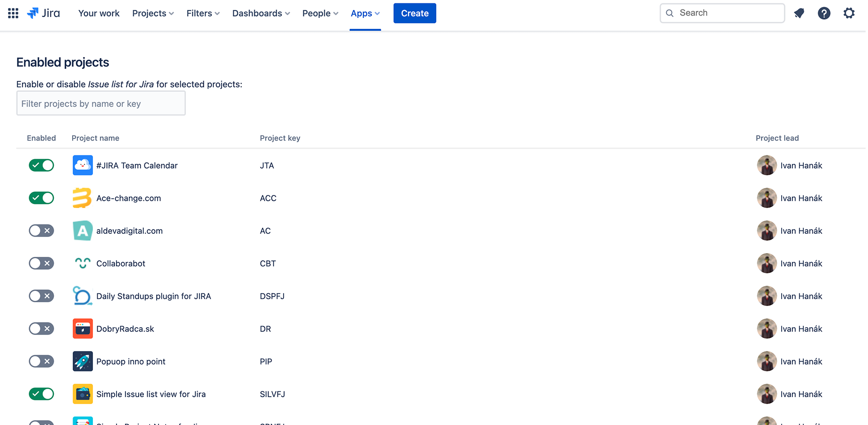Disable Ace-change.com project toggle
This screenshot has height=425, width=868.
click(42, 198)
